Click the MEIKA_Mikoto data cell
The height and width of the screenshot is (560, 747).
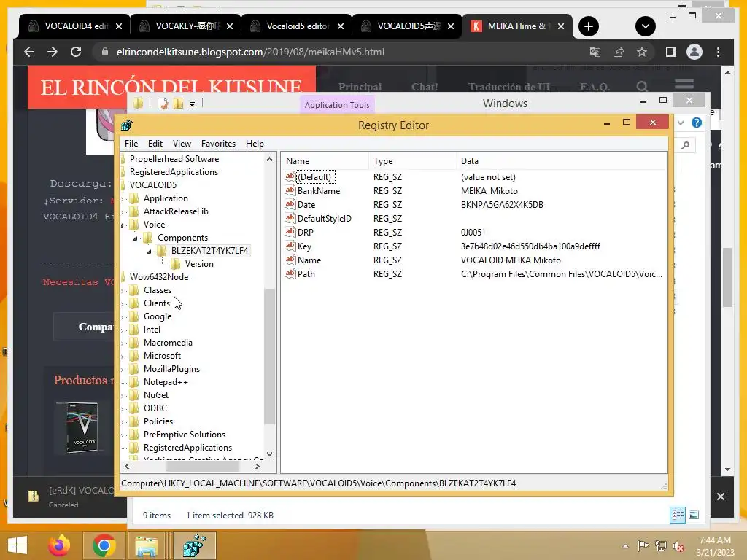(489, 191)
